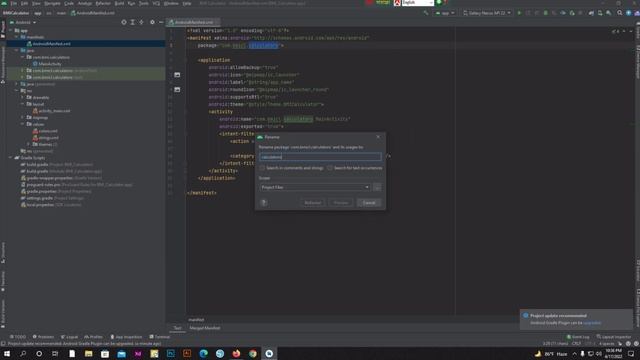Image resolution: width=640 pixels, height=360 pixels.
Task: Click the Debug app bug icon
Action: [545, 13]
